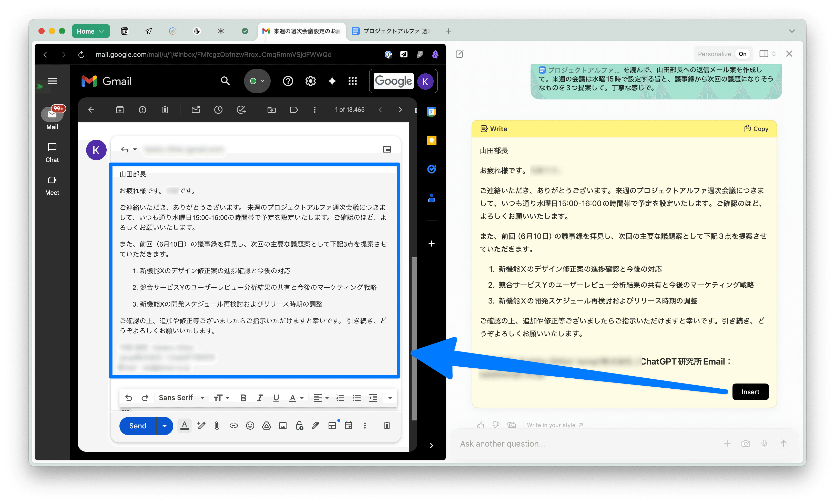Toggle confidential mode lock icon
The width and height of the screenshot is (835, 504).
pos(299,426)
